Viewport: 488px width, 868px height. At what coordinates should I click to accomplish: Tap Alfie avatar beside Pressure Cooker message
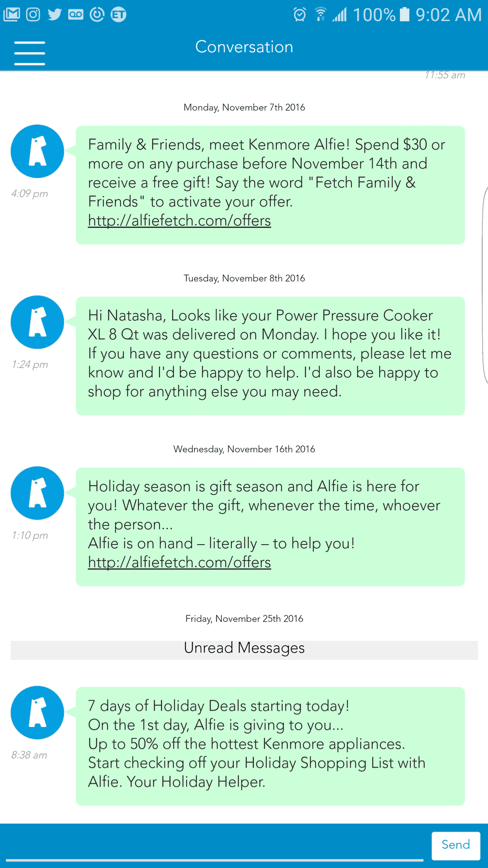37,322
